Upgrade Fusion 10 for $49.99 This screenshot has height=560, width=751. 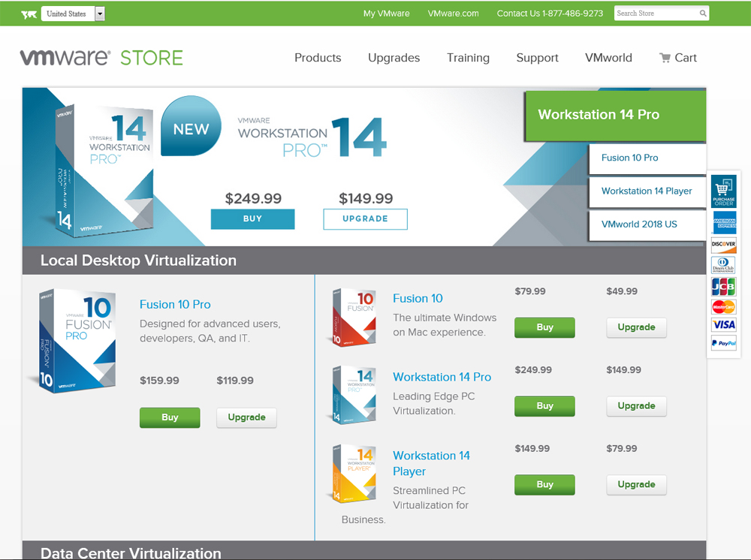tap(637, 327)
